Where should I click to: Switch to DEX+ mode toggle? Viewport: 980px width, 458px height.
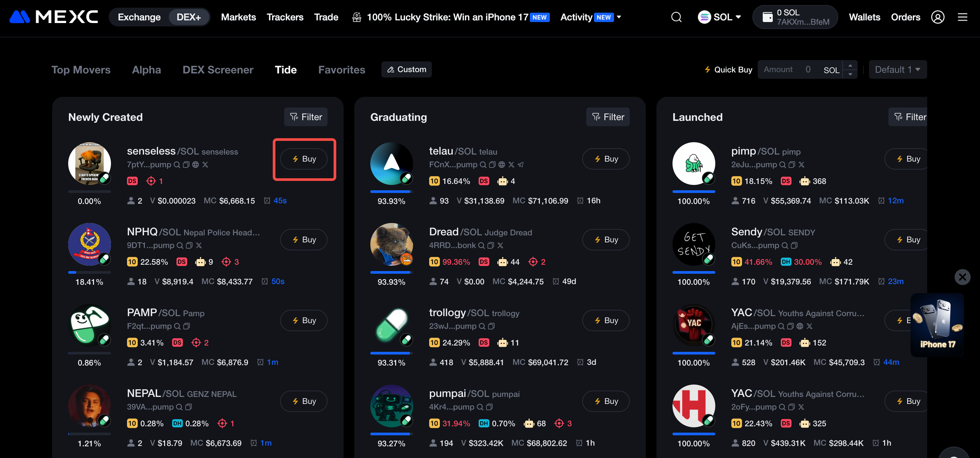pos(188,17)
